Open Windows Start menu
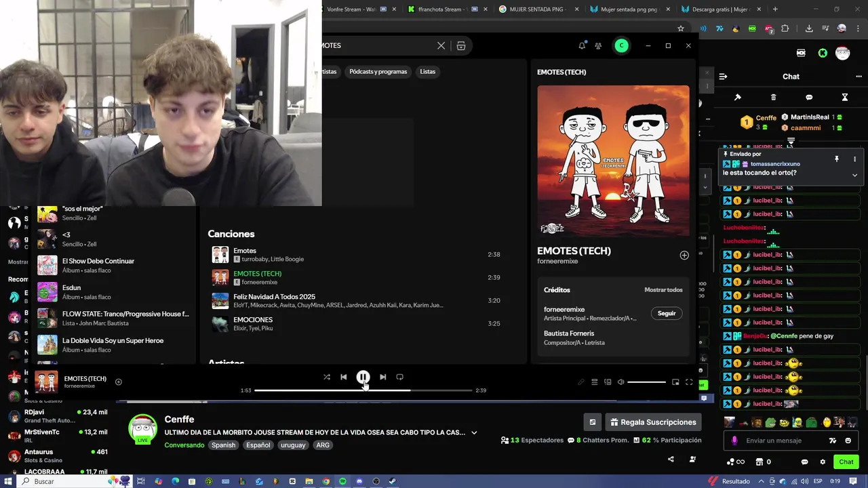 click(x=8, y=481)
